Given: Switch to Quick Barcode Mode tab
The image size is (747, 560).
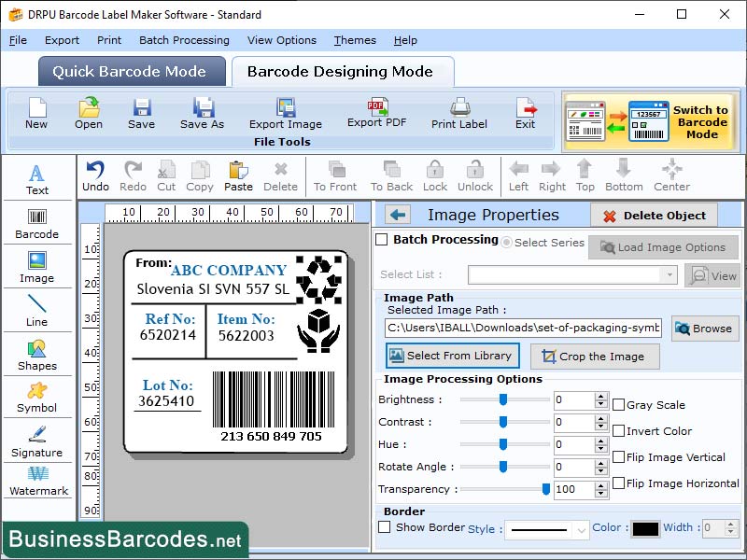Looking at the screenshot, I should tap(132, 72).
